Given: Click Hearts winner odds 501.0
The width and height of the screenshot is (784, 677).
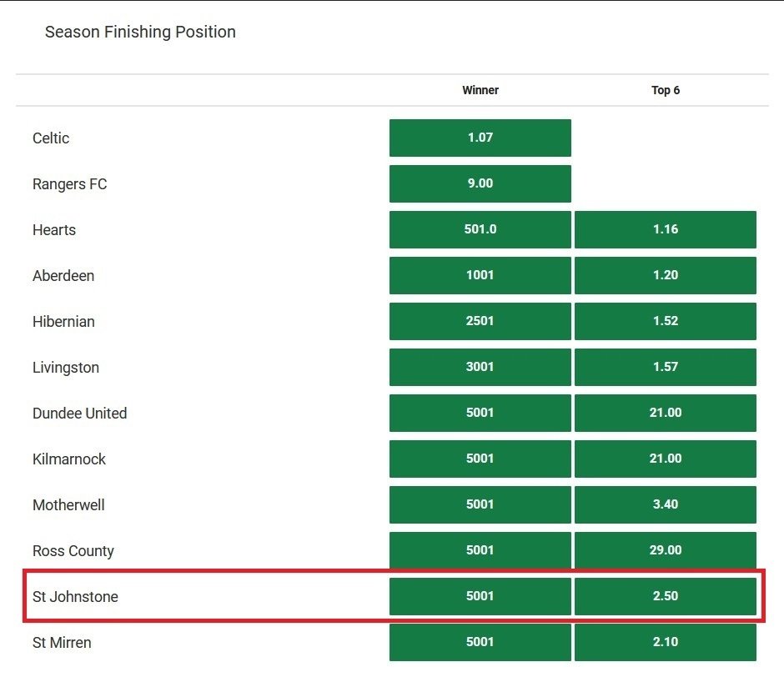Looking at the screenshot, I should click(x=480, y=229).
